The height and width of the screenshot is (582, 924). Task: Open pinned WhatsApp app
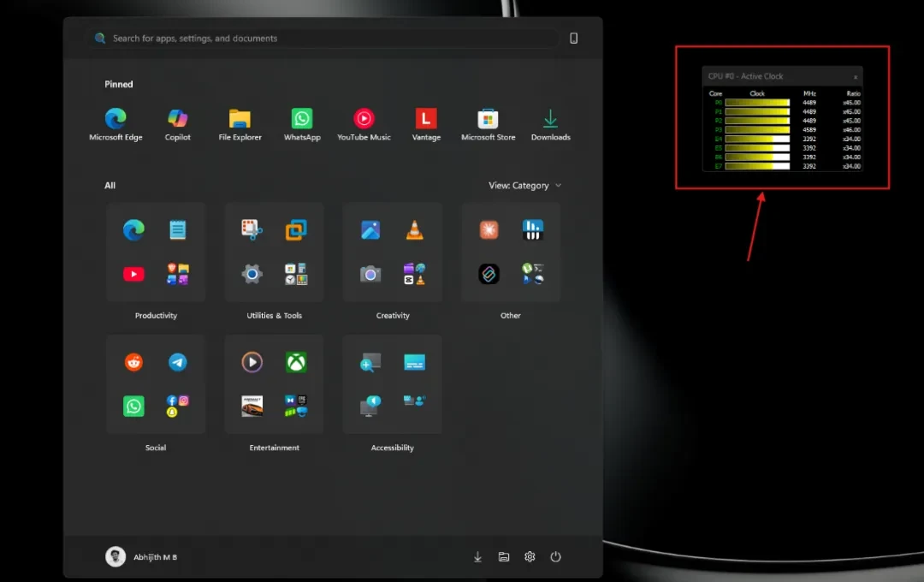pyautogui.click(x=302, y=125)
